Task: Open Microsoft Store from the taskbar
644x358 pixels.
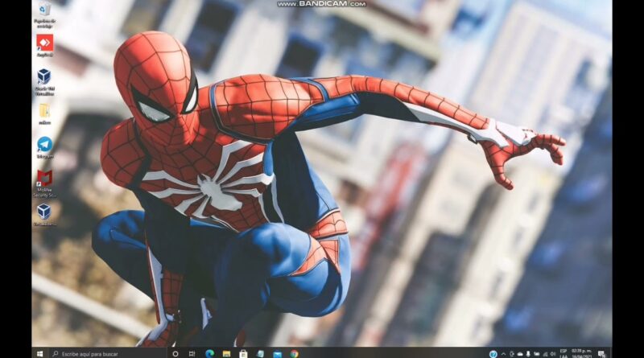Action: [x=243, y=353]
